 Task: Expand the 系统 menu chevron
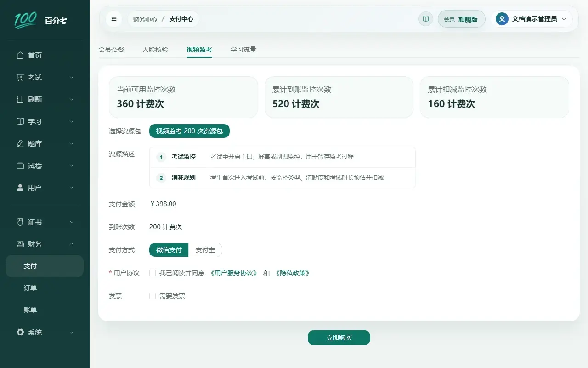72,332
